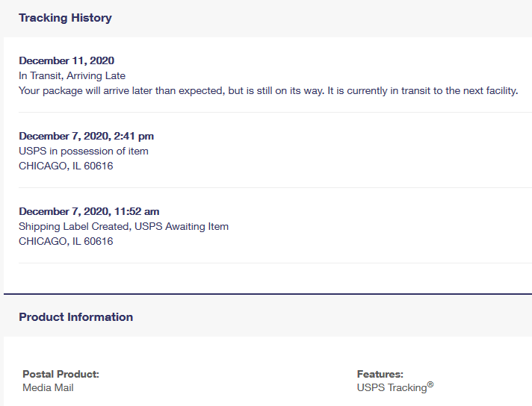Screen dimensions: 532x406
Task: Click the package will arrive later message
Action: click(x=268, y=90)
